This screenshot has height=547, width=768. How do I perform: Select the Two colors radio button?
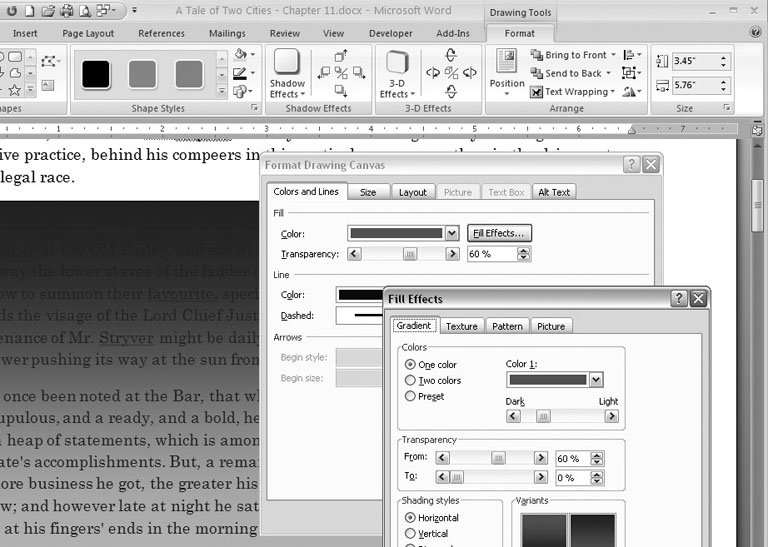pyautogui.click(x=411, y=380)
